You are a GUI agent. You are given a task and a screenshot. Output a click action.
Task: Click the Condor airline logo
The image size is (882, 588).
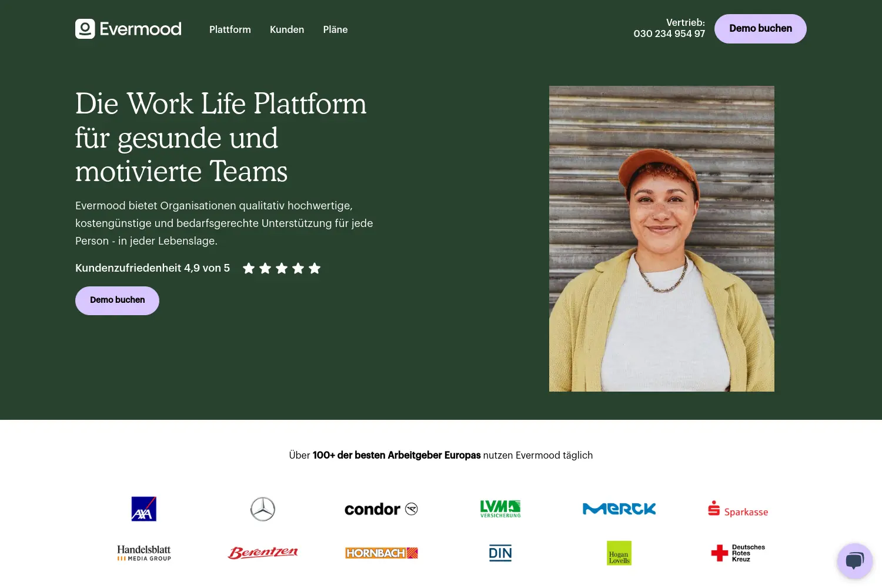[381, 509]
